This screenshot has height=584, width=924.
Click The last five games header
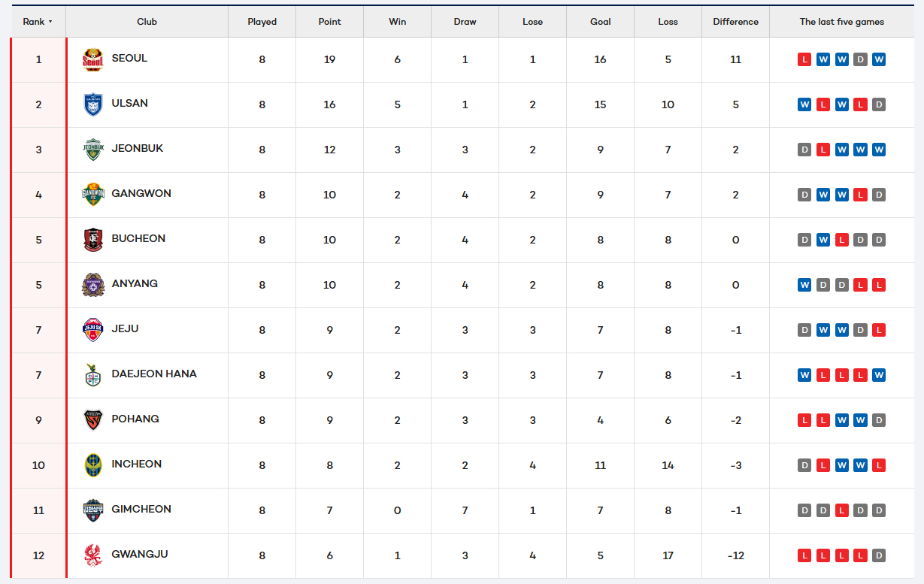point(841,22)
